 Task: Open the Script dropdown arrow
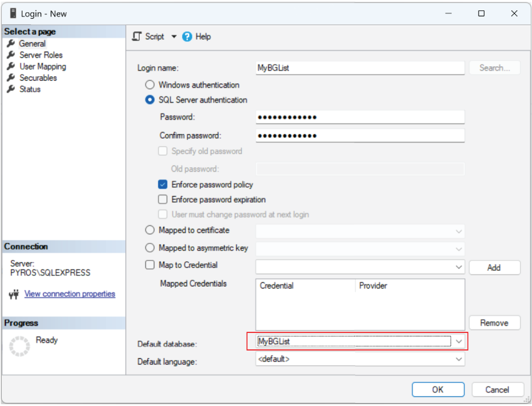click(174, 37)
